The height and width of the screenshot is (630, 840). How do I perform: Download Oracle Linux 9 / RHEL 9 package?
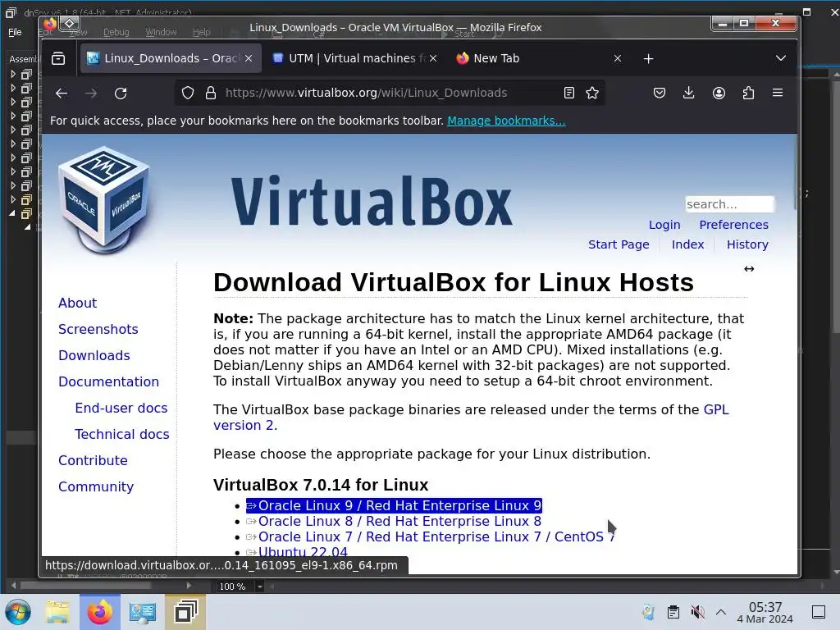395,505
